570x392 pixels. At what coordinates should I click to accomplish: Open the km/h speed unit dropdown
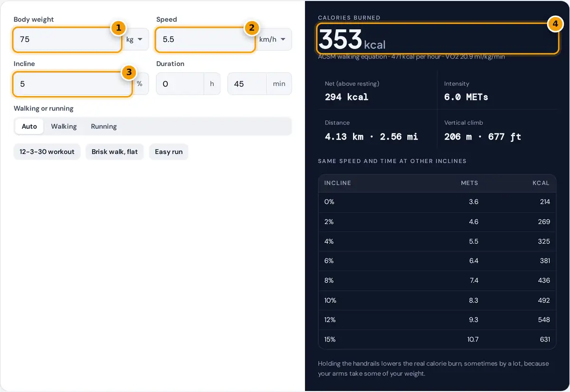tap(274, 39)
